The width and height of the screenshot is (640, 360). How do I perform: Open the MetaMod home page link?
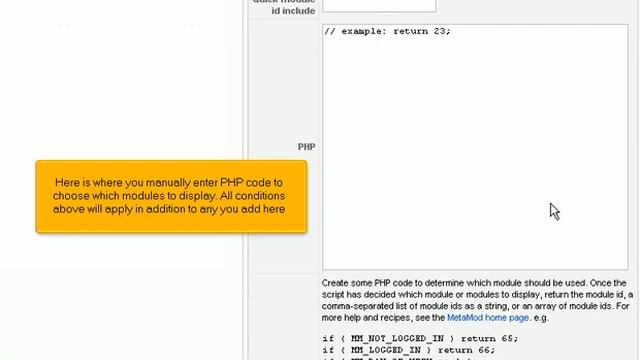[x=488, y=318]
